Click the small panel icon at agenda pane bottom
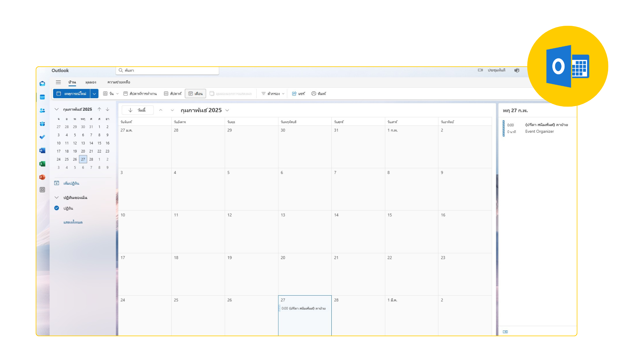 505,332
